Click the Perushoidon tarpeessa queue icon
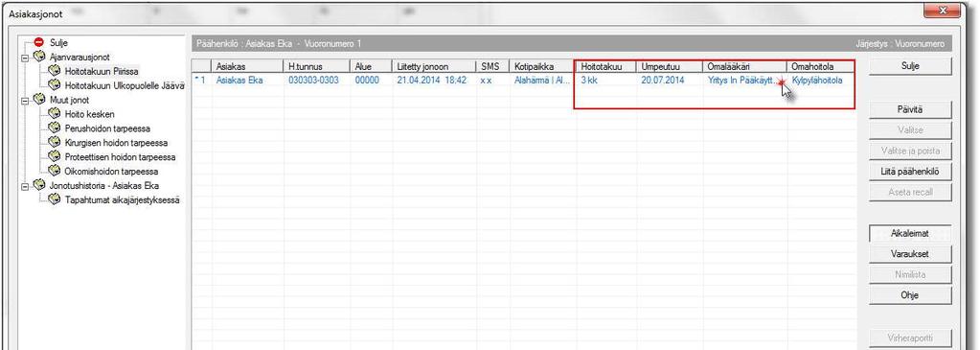Image resolution: width=980 pixels, height=350 pixels. (x=55, y=128)
